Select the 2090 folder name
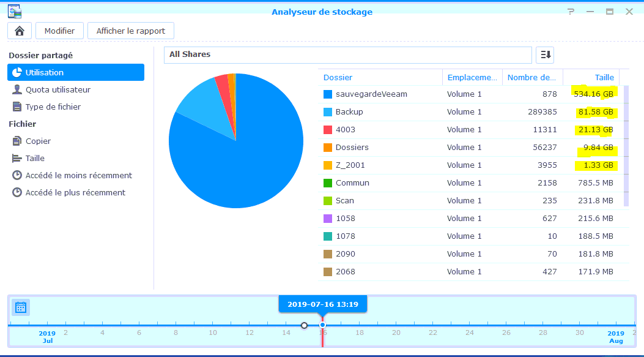644x357 pixels. [346, 254]
